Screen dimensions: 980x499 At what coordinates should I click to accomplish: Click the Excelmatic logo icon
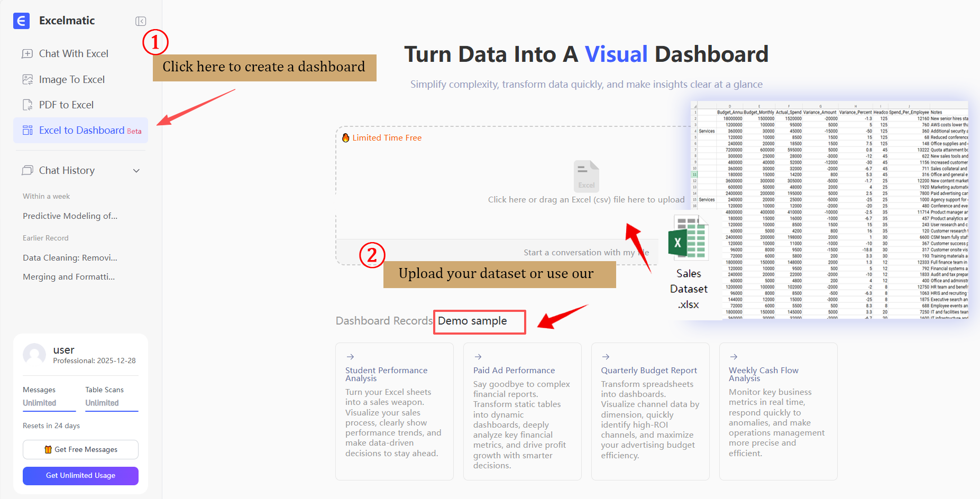(x=21, y=21)
